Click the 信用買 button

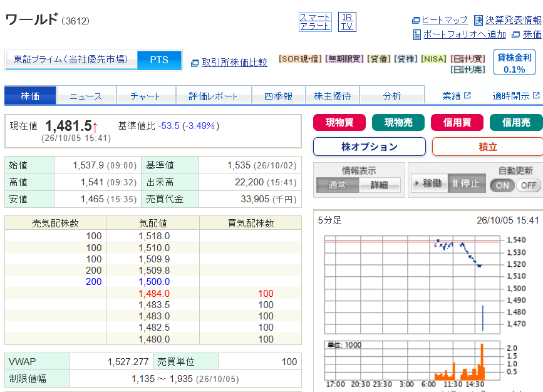point(457,123)
